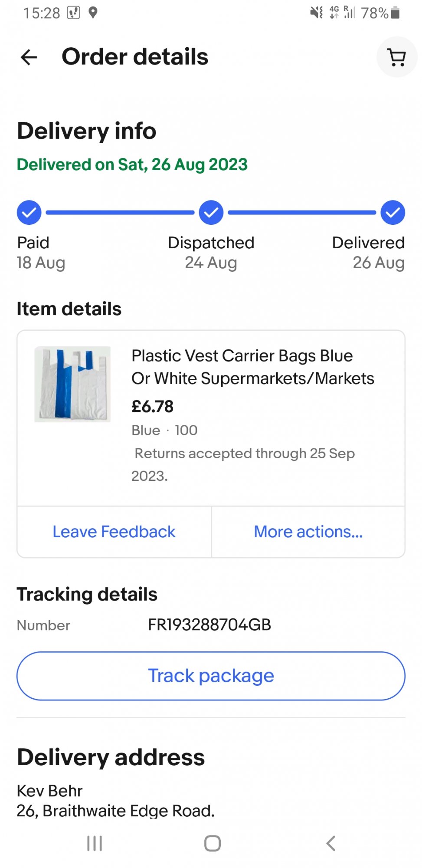The image size is (422, 868).
Task: Tap the Paid step checkmark
Action: [x=29, y=213]
